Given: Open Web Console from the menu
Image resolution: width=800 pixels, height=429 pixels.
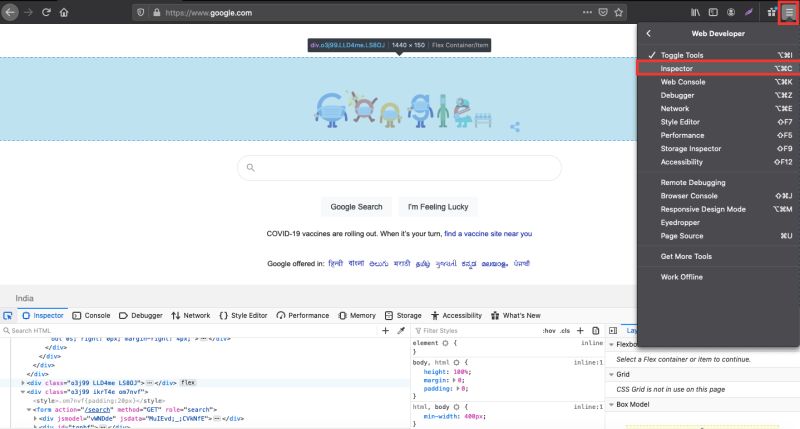Looking at the screenshot, I should point(719,82).
